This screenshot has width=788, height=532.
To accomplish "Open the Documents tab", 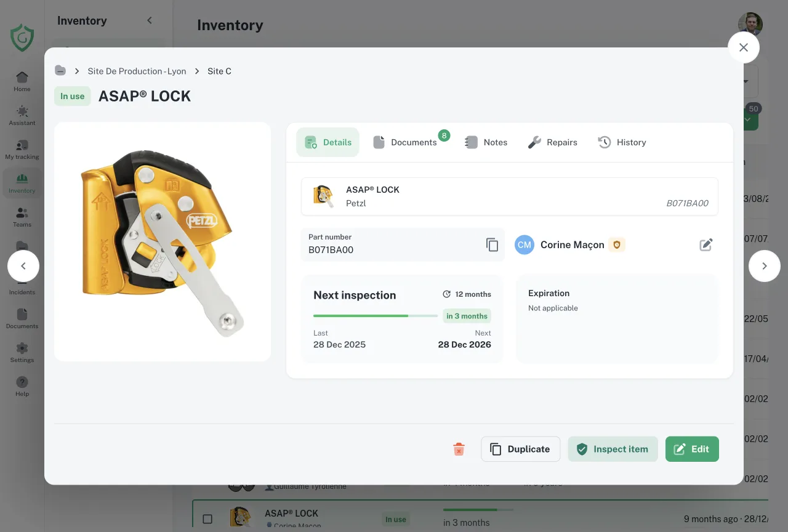I will pyautogui.click(x=405, y=142).
